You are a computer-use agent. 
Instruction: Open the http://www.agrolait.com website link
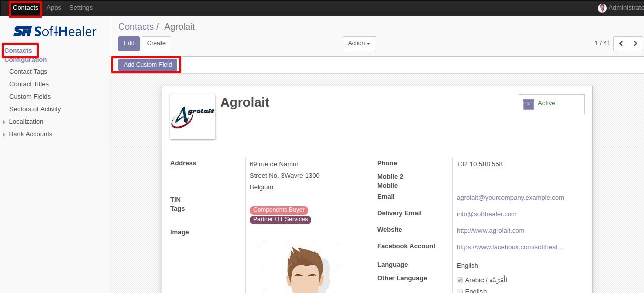[x=491, y=231]
